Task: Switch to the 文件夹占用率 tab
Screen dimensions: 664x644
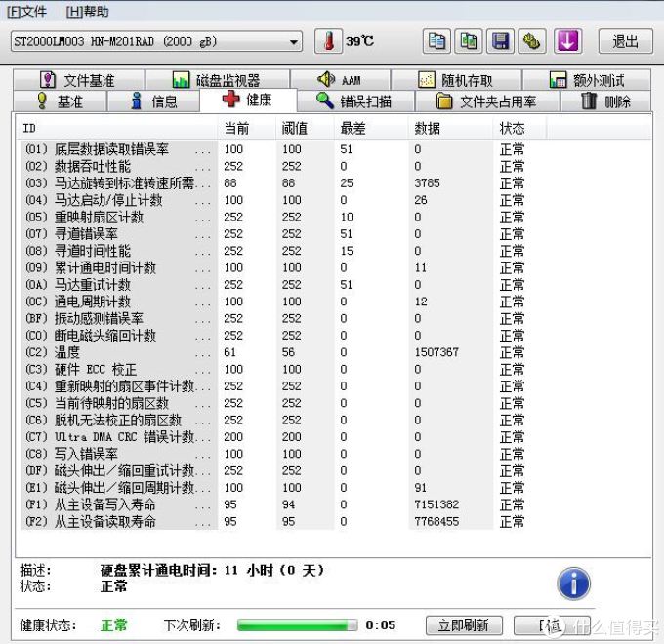Action: click(487, 101)
